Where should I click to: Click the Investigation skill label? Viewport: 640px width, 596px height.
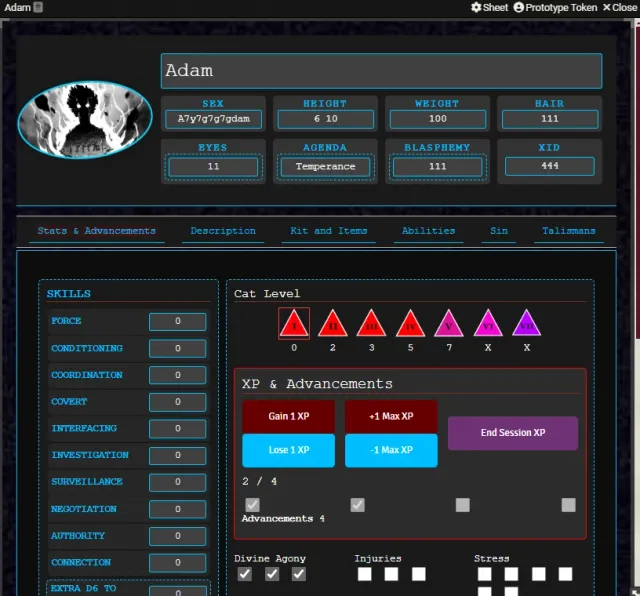[90, 455]
